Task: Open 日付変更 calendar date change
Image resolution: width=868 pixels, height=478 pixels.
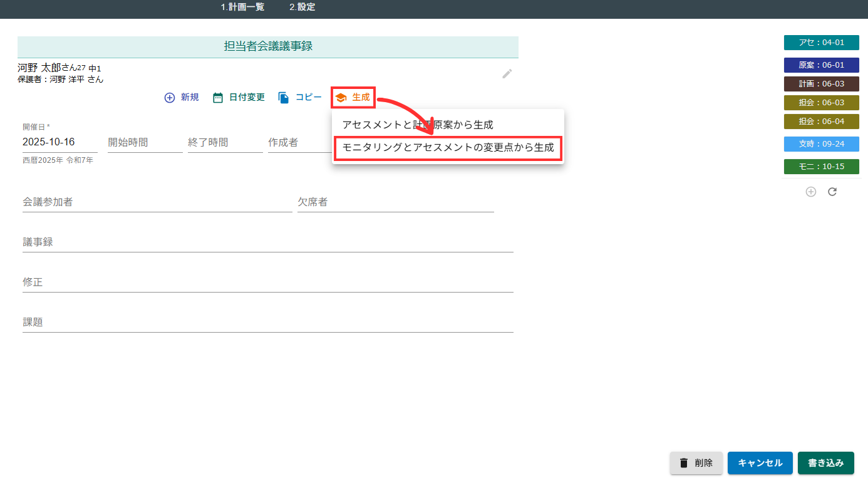Action: click(239, 98)
